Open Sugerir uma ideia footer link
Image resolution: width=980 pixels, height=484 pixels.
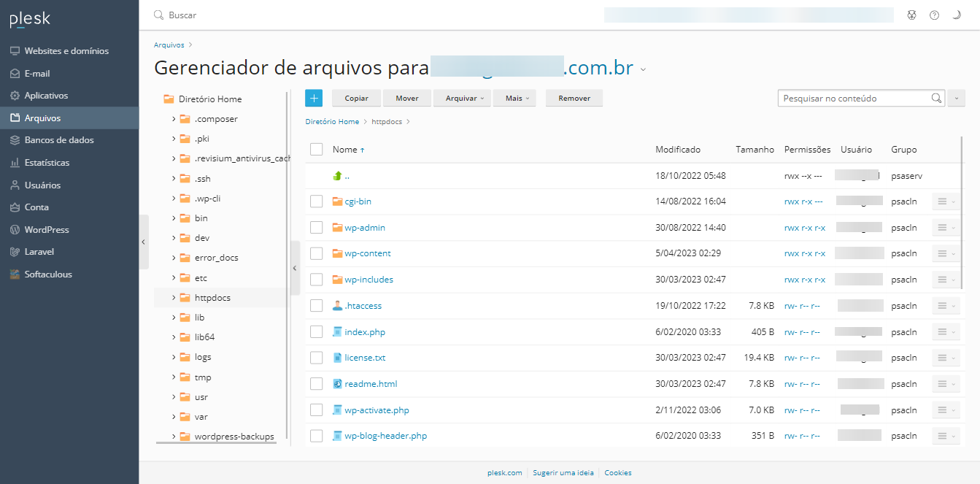click(563, 473)
